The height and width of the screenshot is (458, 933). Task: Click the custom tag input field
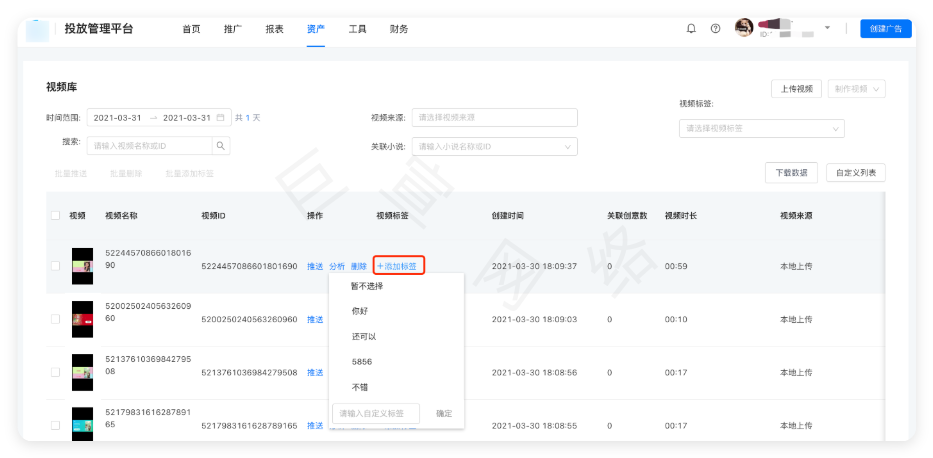376,413
